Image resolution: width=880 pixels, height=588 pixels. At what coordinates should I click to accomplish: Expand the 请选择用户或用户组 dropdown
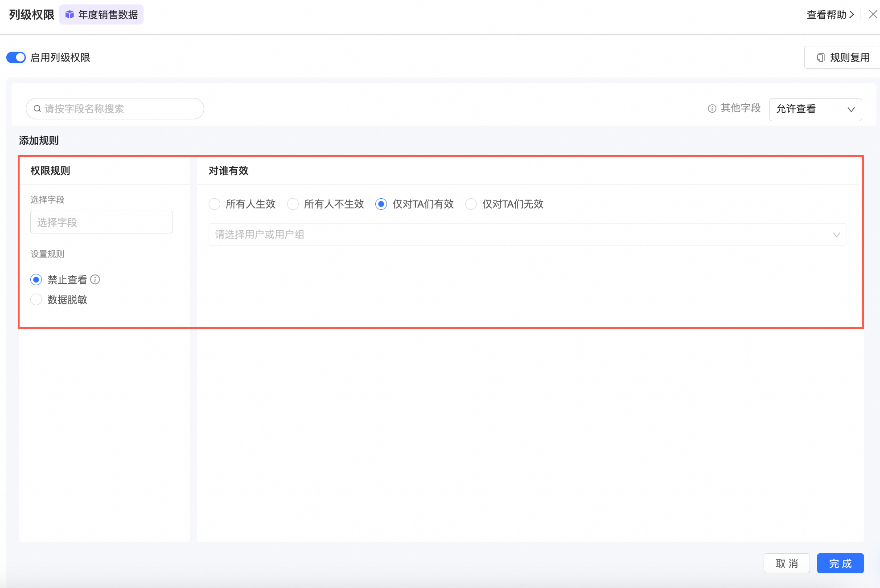point(527,234)
